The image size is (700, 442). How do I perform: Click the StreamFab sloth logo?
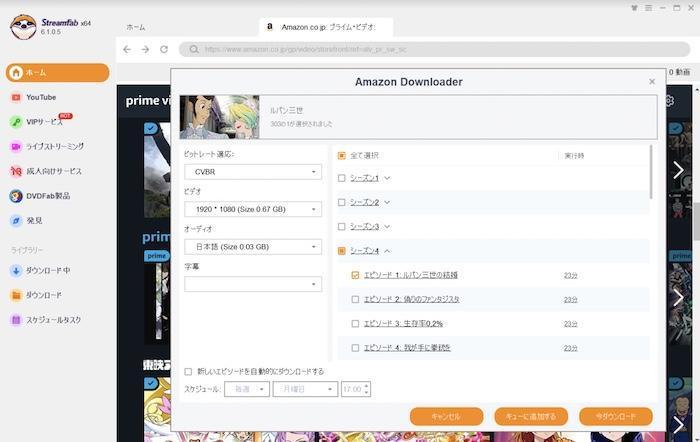pos(23,27)
